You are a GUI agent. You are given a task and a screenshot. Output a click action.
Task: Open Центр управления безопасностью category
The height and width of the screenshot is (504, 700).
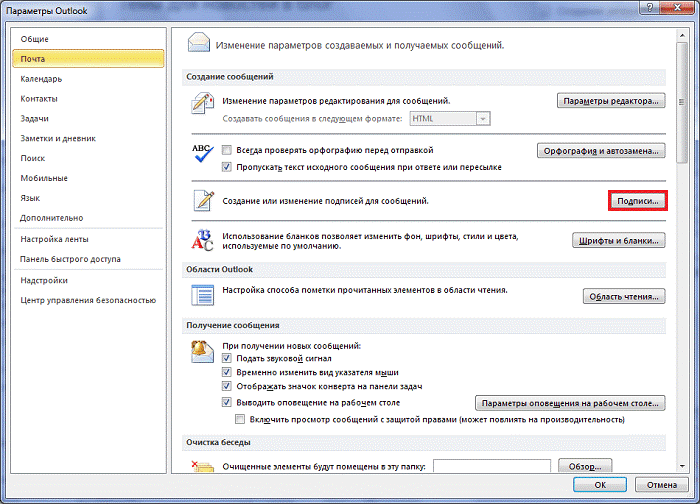(88, 300)
